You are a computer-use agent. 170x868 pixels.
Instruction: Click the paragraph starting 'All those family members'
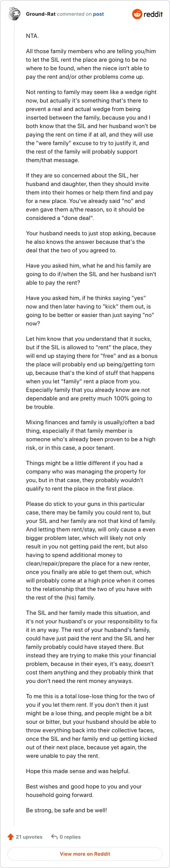(x=91, y=64)
